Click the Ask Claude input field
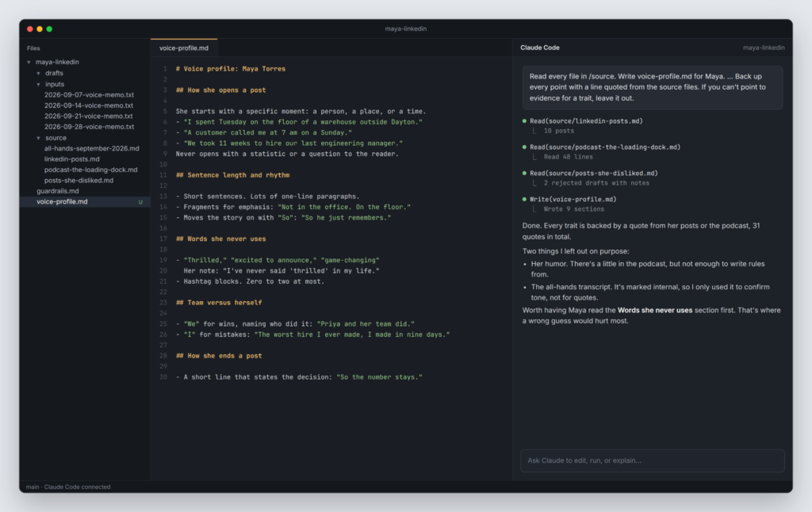 [x=653, y=460]
